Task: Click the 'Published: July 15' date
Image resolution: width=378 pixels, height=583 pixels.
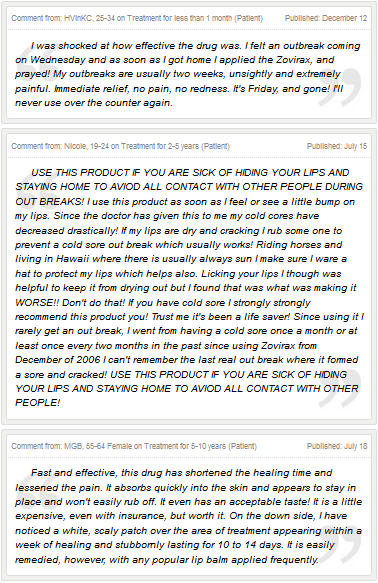Action: pos(337,146)
